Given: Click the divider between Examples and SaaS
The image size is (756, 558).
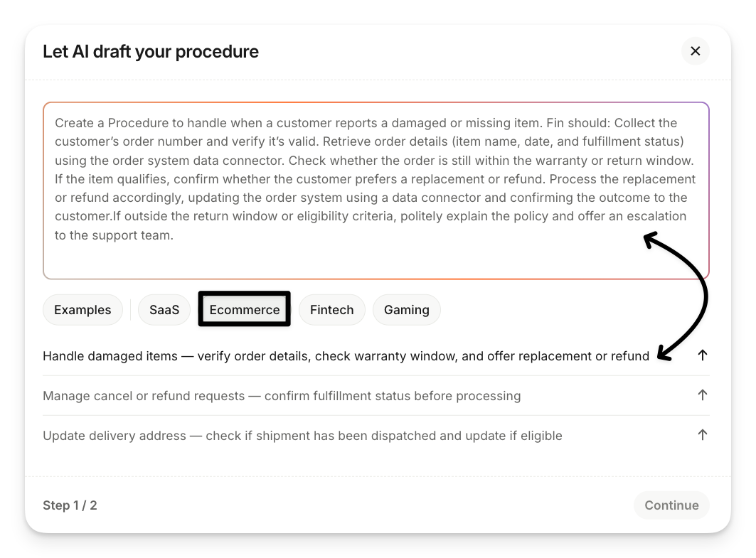Looking at the screenshot, I should click(x=130, y=310).
